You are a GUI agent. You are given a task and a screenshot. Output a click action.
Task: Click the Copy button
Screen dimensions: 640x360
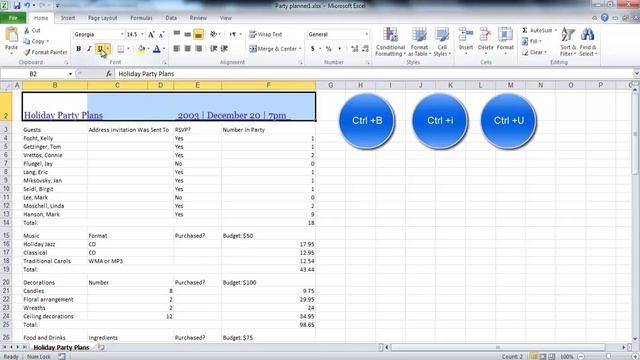tap(36, 41)
